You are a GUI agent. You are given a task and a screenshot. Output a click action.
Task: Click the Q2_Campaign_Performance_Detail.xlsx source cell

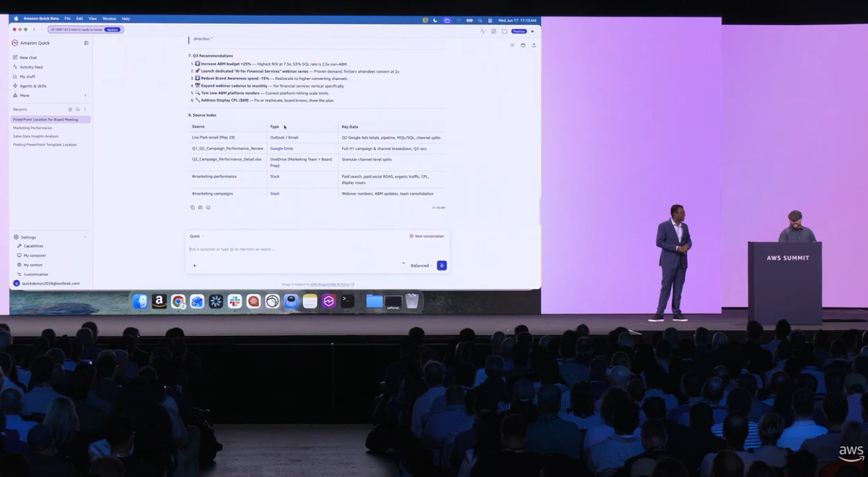[x=227, y=160]
